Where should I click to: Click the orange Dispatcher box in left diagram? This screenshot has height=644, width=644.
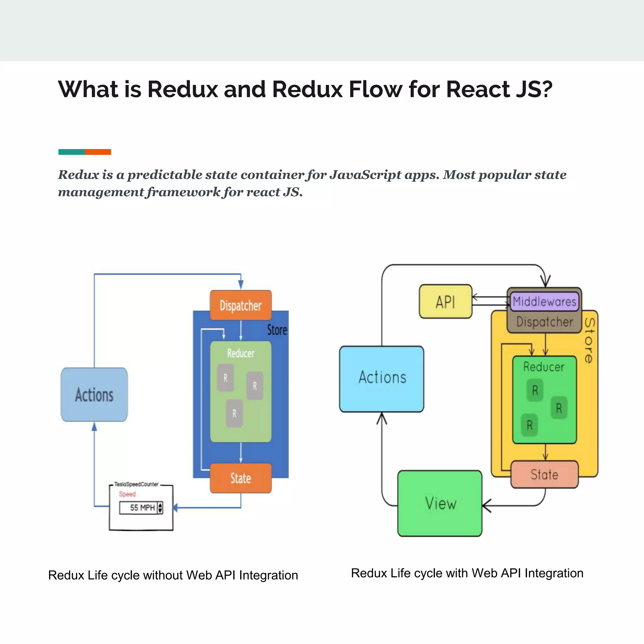pyautogui.click(x=240, y=305)
